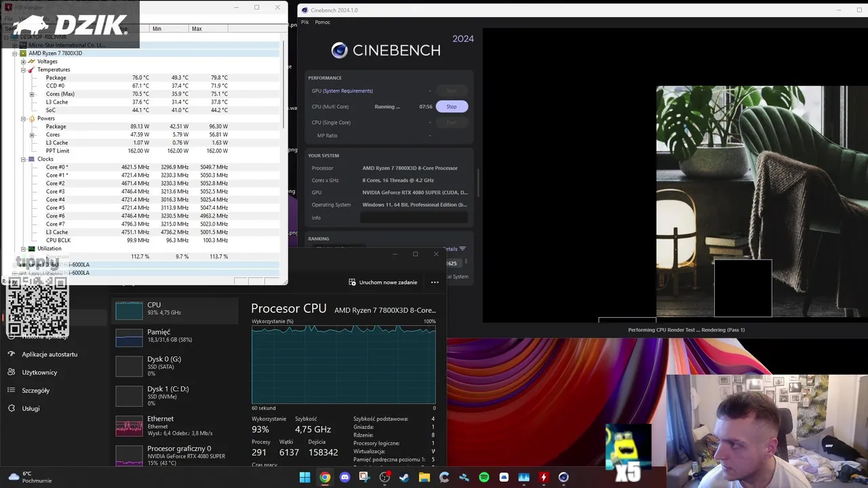Open Usługi tab in Task Manager
Screen dimensions: 868x488
point(31,408)
